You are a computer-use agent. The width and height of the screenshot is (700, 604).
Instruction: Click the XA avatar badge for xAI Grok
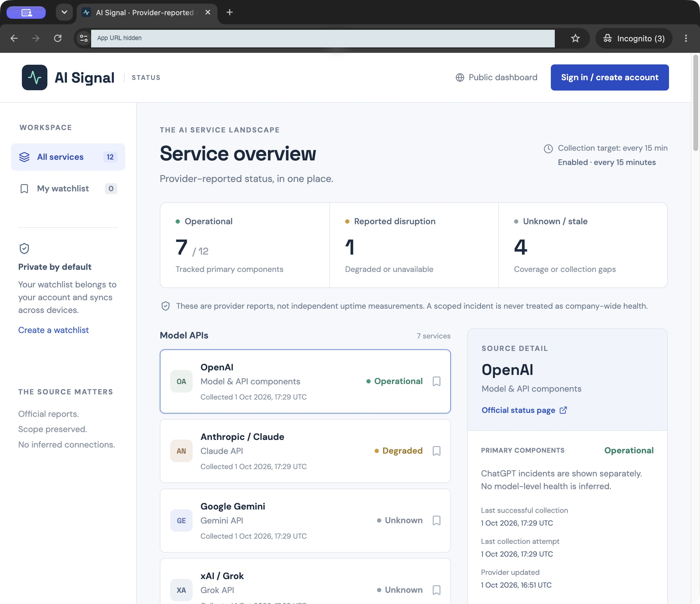coord(181,590)
